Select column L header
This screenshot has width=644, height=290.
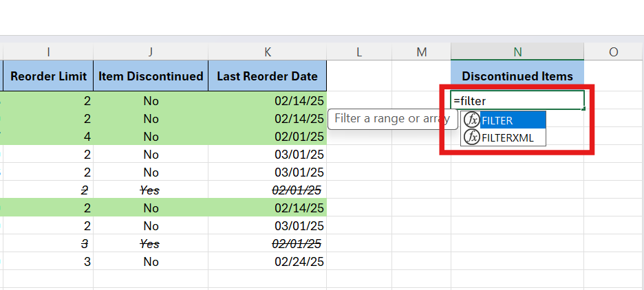pos(359,52)
